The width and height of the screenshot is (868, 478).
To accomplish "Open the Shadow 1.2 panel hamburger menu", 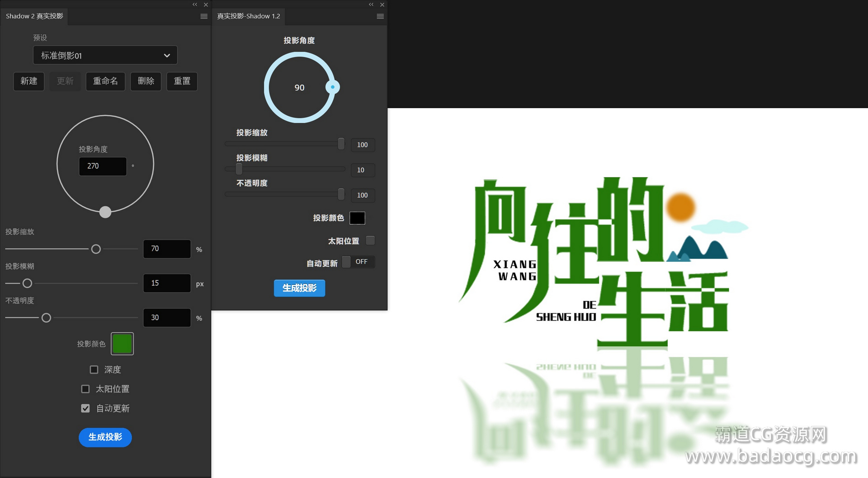I will [380, 16].
